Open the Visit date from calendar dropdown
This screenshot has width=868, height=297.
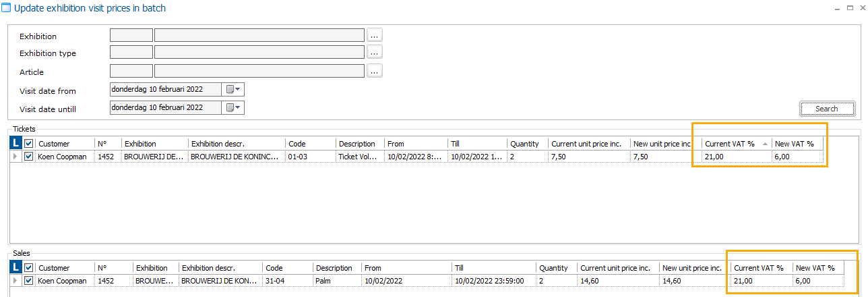(234, 89)
